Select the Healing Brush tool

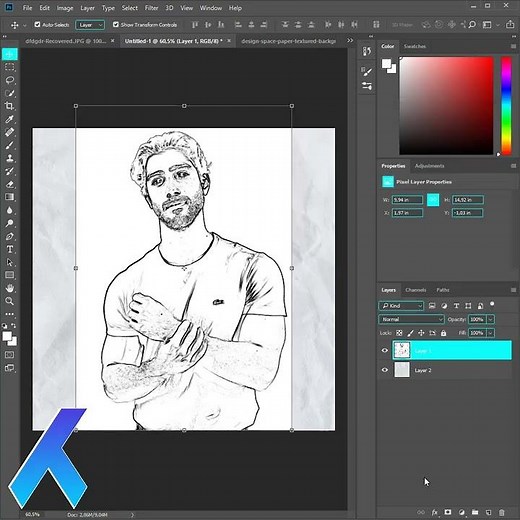[10, 132]
